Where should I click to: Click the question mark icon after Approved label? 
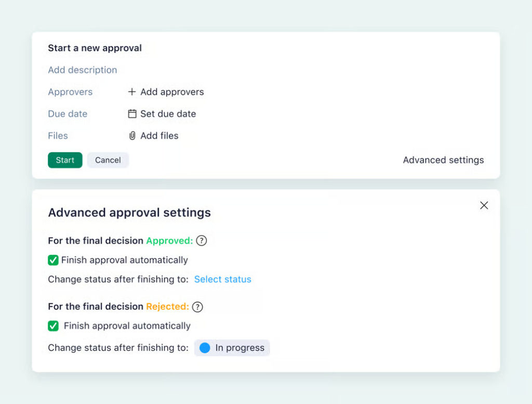click(x=202, y=241)
